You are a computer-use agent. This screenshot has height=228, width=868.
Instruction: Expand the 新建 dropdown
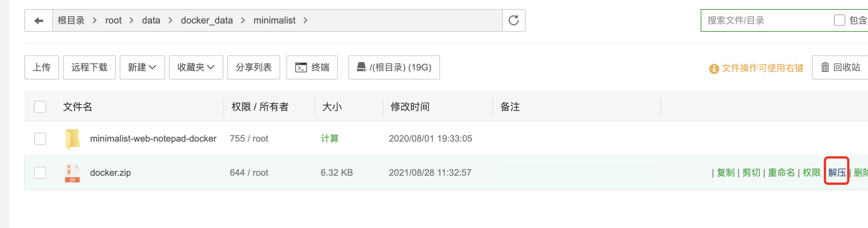tap(142, 67)
